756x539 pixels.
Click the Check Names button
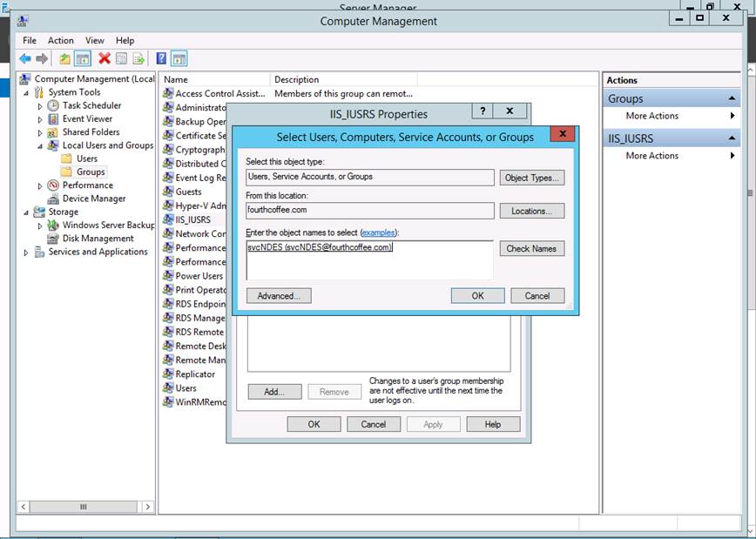pyautogui.click(x=531, y=248)
